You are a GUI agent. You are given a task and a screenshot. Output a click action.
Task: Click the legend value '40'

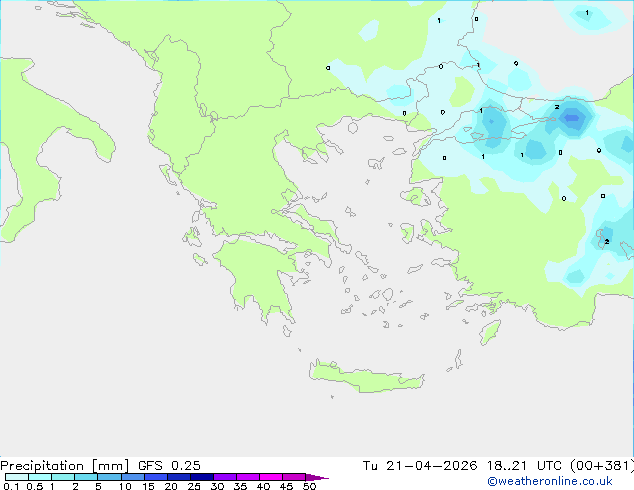click(263, 486)
